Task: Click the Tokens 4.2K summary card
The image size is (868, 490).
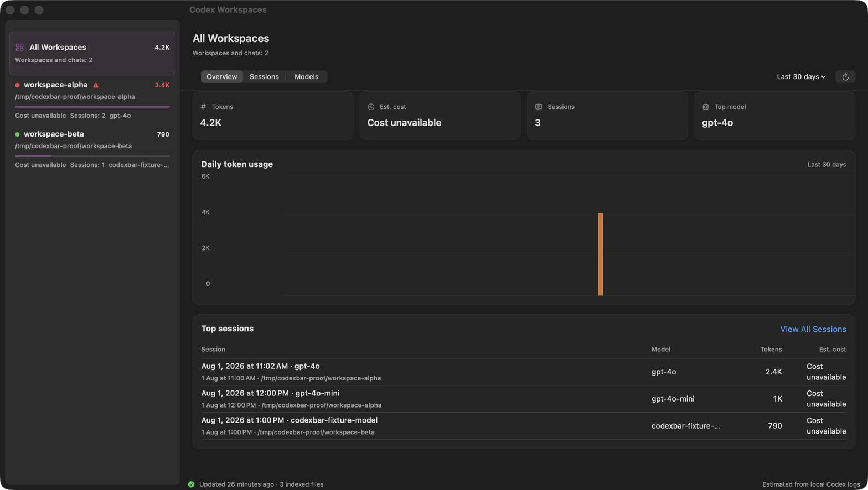Action: (273, 116)
